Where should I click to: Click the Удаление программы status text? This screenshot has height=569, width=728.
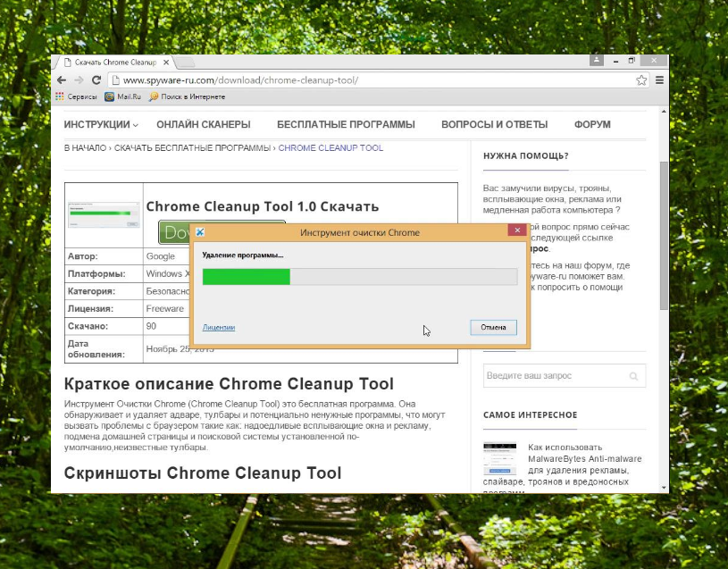[243, 255]
